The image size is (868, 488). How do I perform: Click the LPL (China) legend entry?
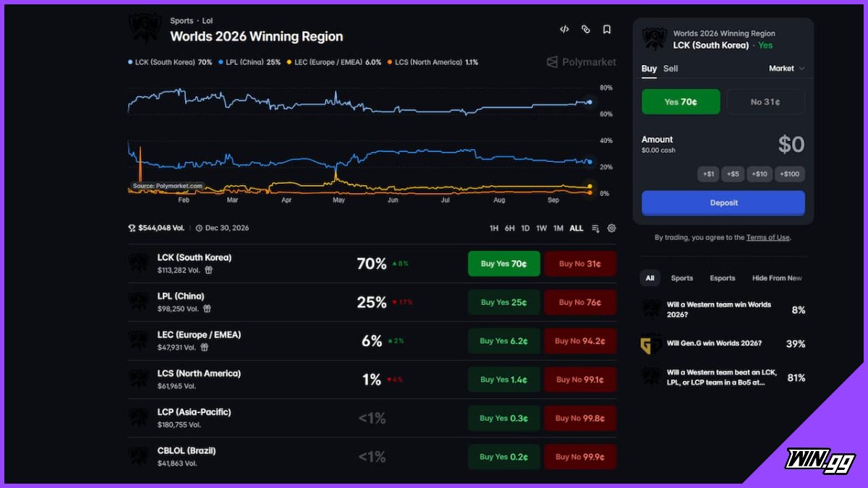click(x=250, y=62)
